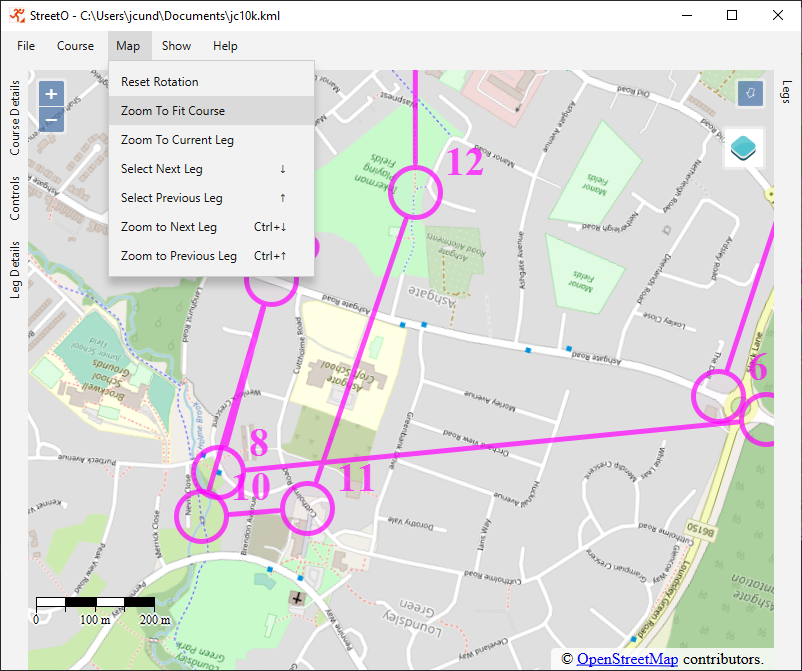Open the map layers switcher
Image resolution: width=802 pixels, height=671 pixels.
[x=743, y=147]
